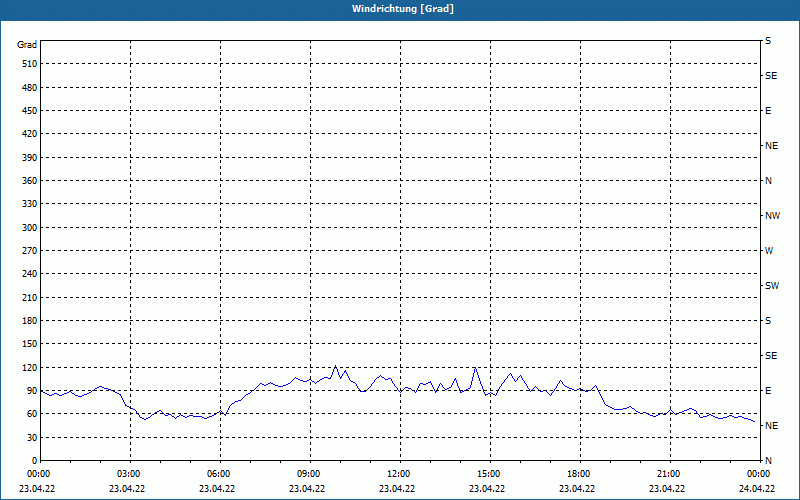Pick the 23.04.22 date under 09:00
Image resolution: width=800 pixels, height=500 pixels.
coord(307,488)
